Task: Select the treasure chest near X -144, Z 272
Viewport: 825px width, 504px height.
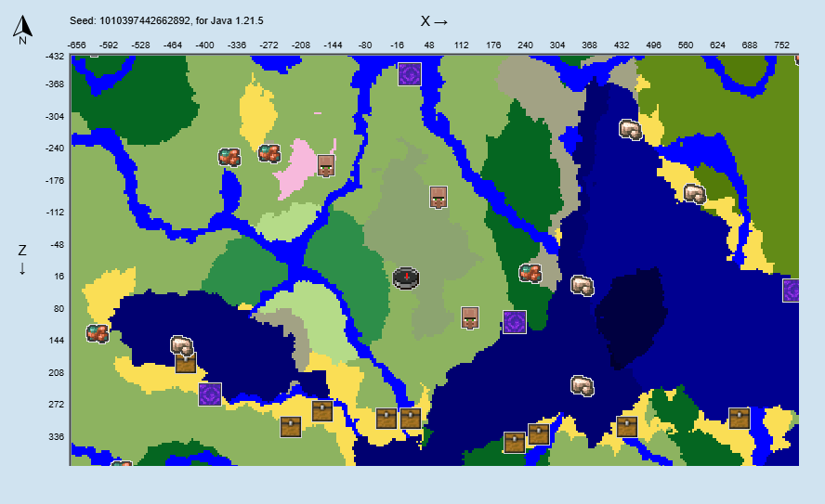Action: [322, 411]
